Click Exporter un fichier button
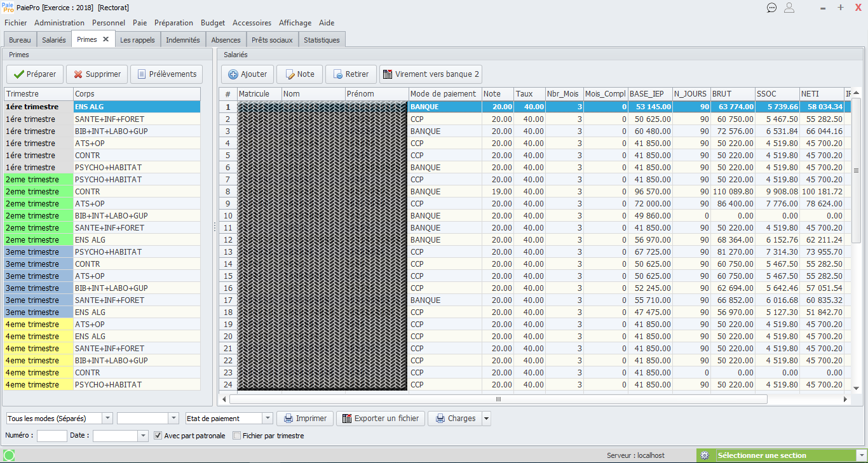 (380, 419)
